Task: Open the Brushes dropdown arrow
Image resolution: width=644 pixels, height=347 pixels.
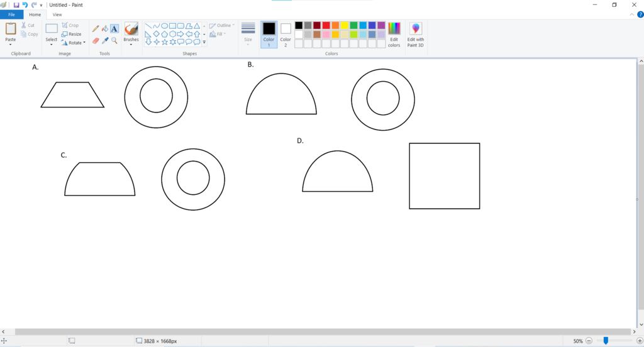Action: pyautogui.click(x=131, y=45)
